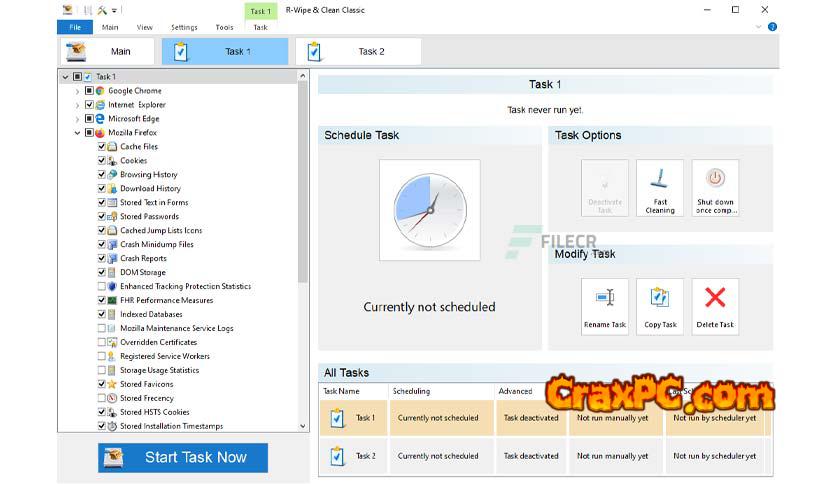Enable Enhanced Tracking Protection Statistics checkbox
This screenshot has height=484, width=836.
pyautogui.click(x=101, y=286)
